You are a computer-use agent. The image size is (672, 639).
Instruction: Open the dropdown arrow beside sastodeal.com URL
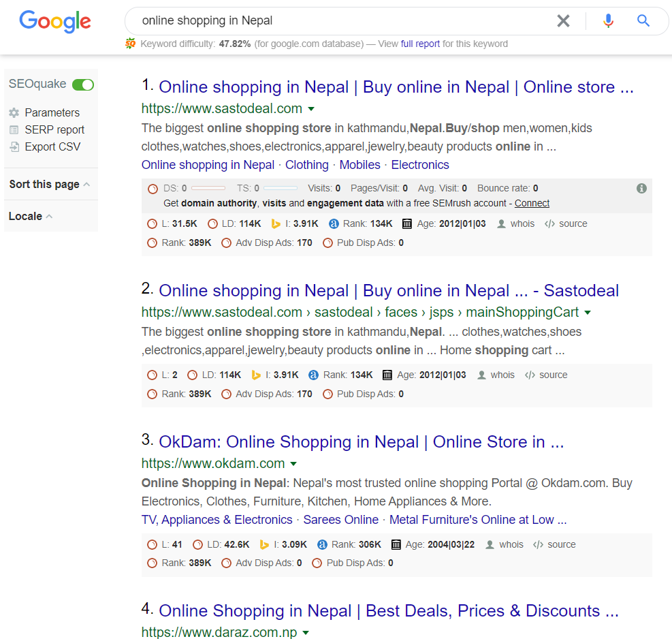coord(311,108)
